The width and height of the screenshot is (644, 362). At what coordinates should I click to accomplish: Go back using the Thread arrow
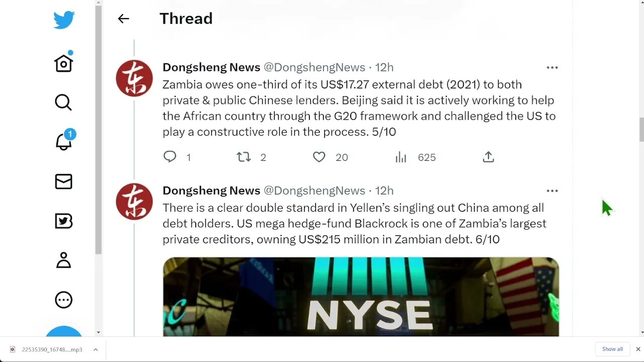(123, 19)
